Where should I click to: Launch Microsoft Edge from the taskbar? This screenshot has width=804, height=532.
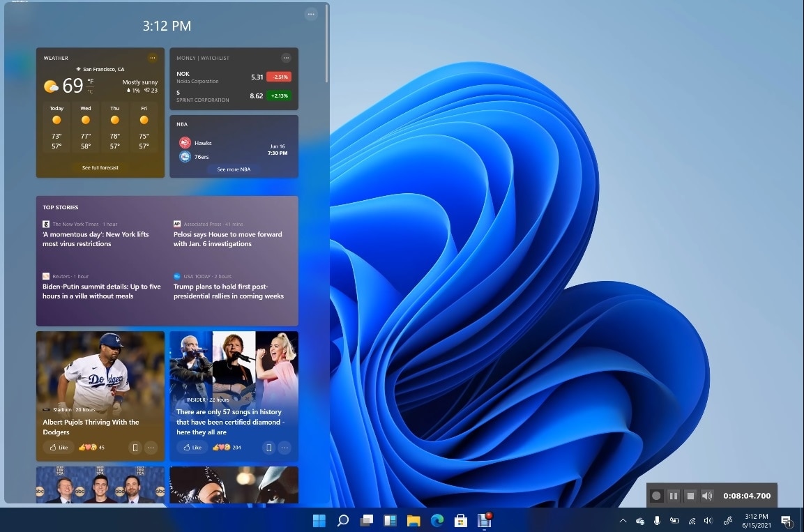[437, 520]
